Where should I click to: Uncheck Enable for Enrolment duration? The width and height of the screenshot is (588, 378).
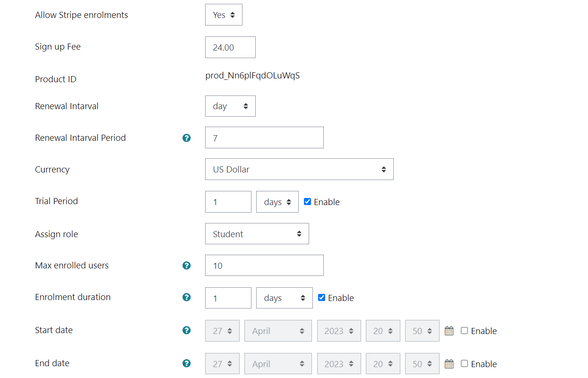[322, 298]
